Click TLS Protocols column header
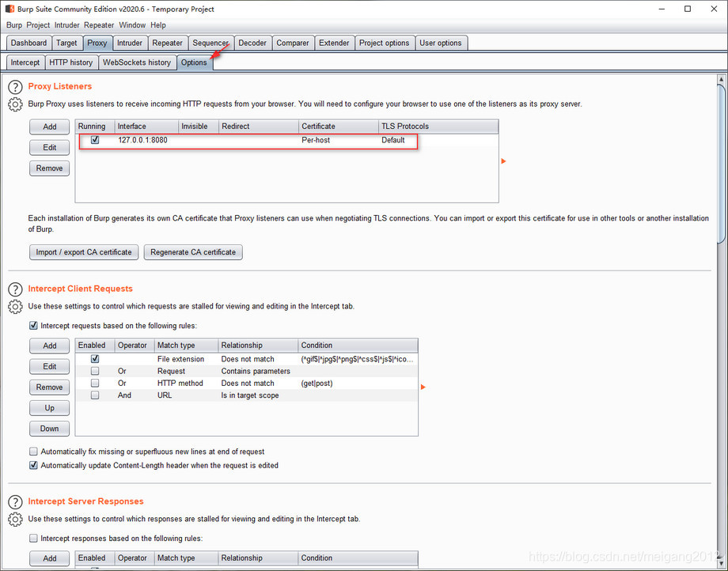 [438, 127]
